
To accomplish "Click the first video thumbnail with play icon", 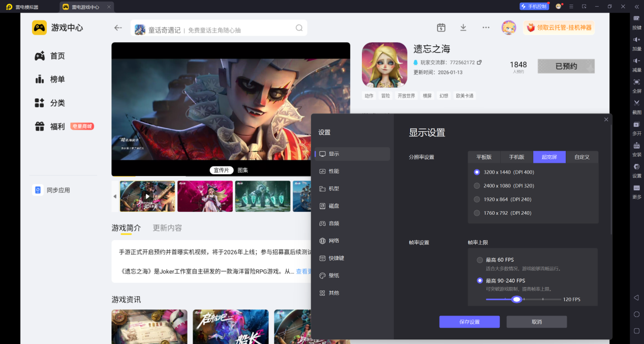I will tap(147, 196).
